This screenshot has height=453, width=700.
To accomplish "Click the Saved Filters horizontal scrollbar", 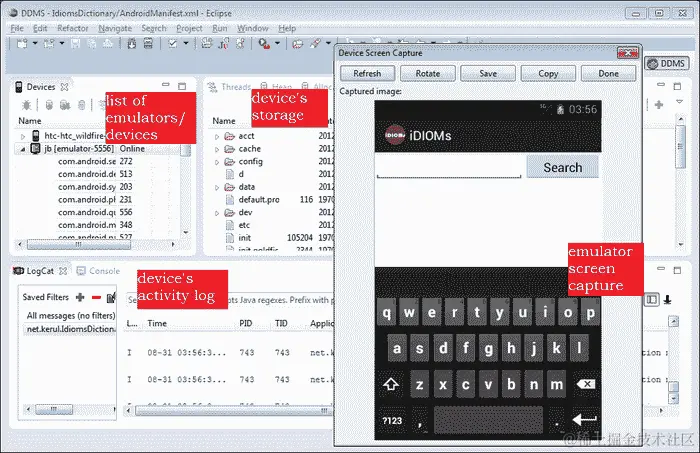I will point(54,409).
